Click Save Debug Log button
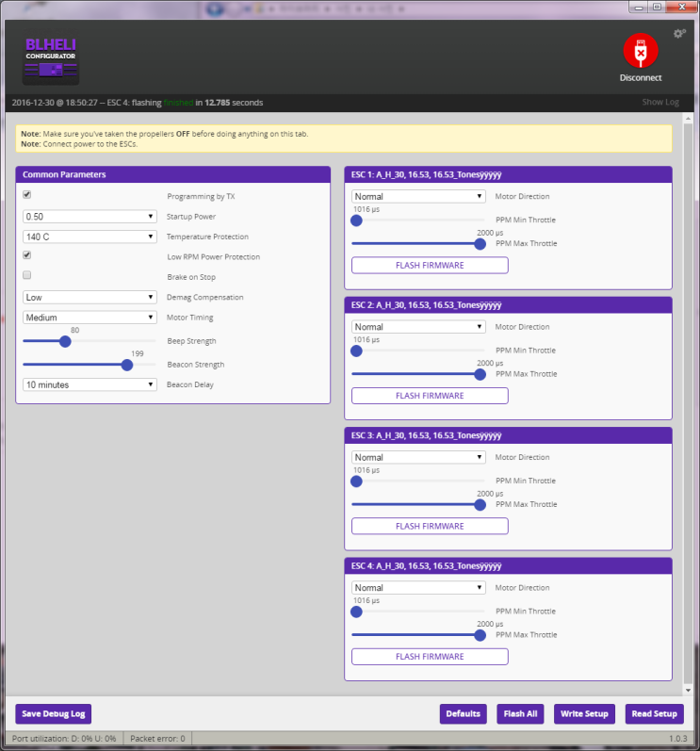 click(54, 714)
